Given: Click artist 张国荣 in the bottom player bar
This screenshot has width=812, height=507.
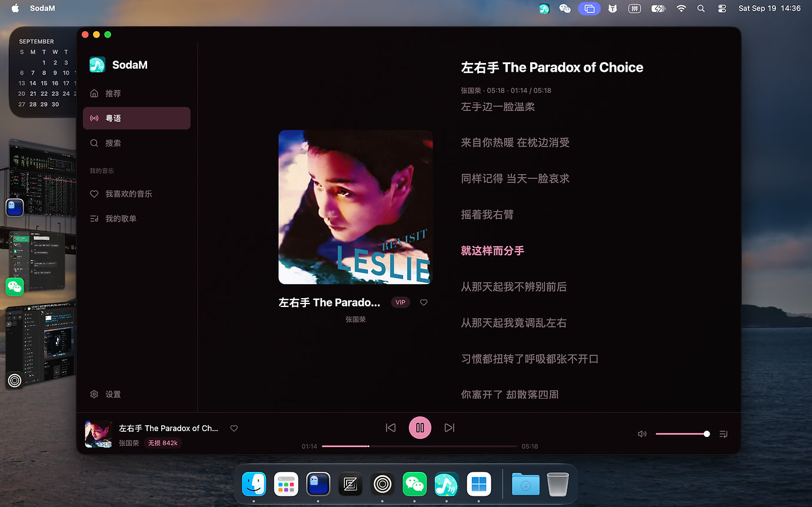Looking at the screenshot, I should (129, 443).
